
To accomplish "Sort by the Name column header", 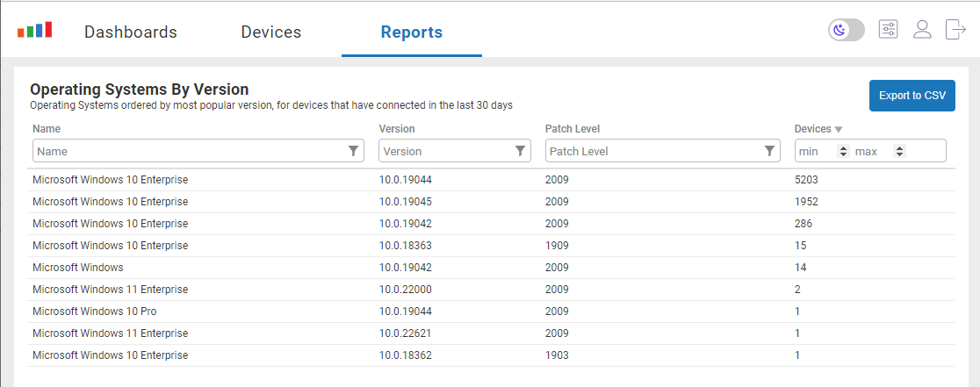I will point(47,129).
